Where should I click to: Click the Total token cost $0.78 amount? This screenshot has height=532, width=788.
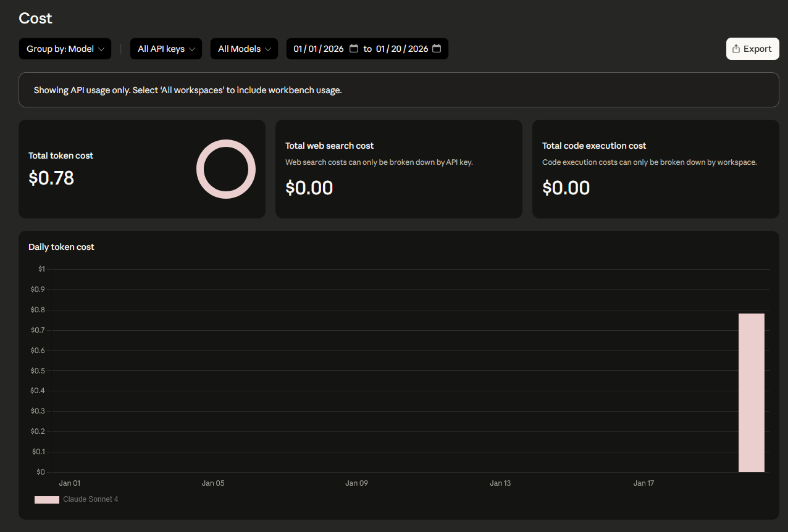pyautogui.click(x=51, y=178)
